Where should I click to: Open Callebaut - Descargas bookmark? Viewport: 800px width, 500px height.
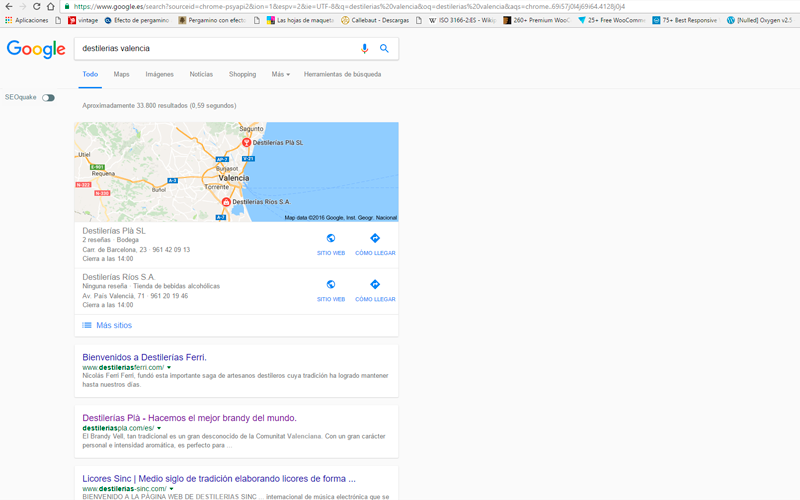click(x=375, y=20)
